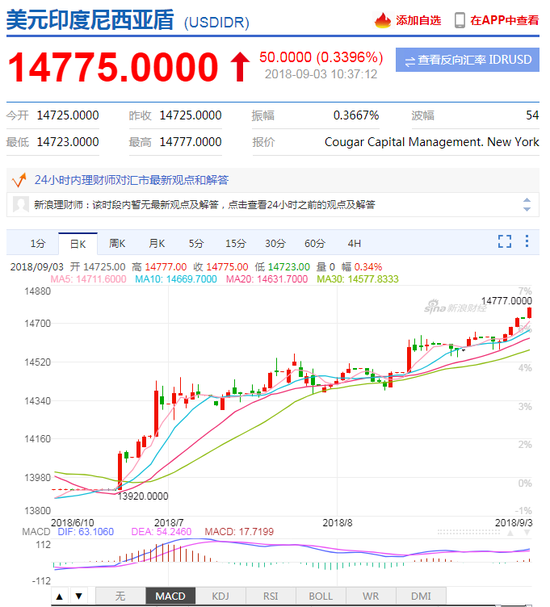The width and height of the screenshot is (550, 607).
Task: Switch to 60分 chart tab
Action: click(315, 243)
